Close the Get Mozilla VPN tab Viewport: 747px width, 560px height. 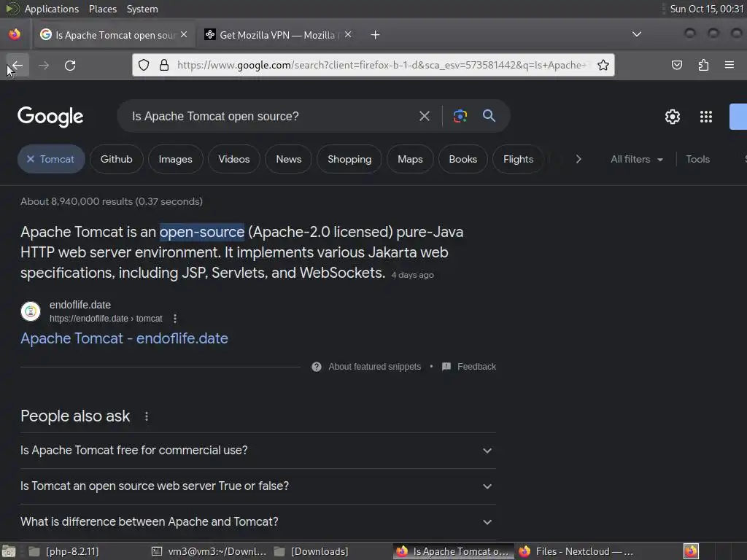coord(348,35)
